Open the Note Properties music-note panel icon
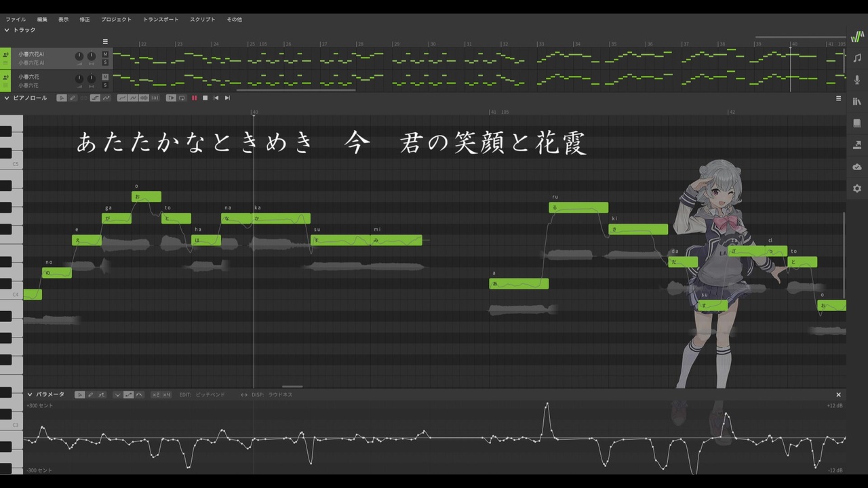 (x=857, y=58)
